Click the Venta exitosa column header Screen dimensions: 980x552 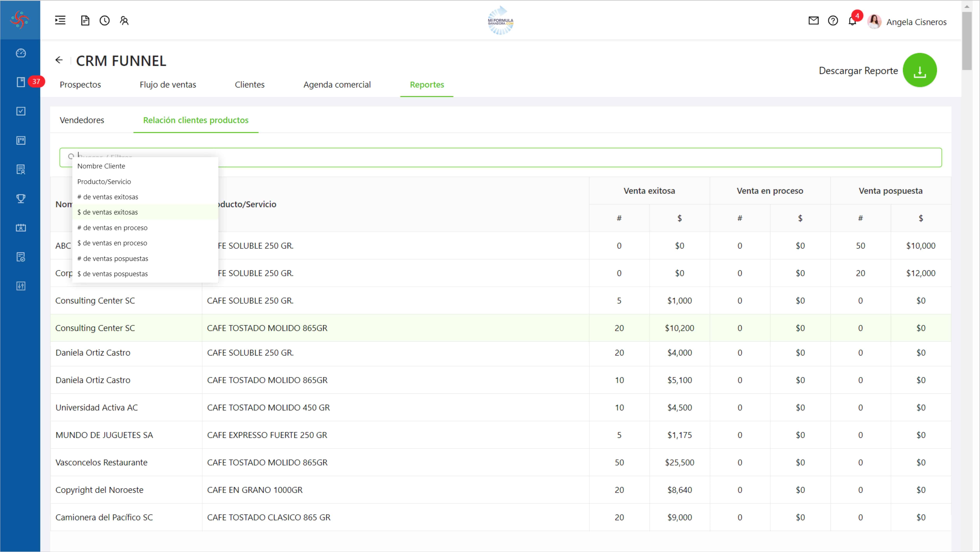649,191
